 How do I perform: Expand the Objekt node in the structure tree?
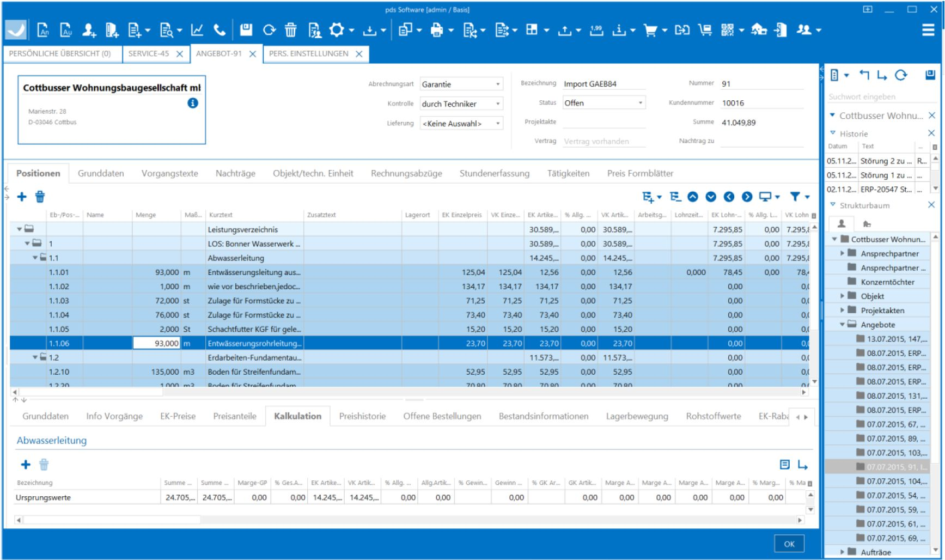[843, 296]
